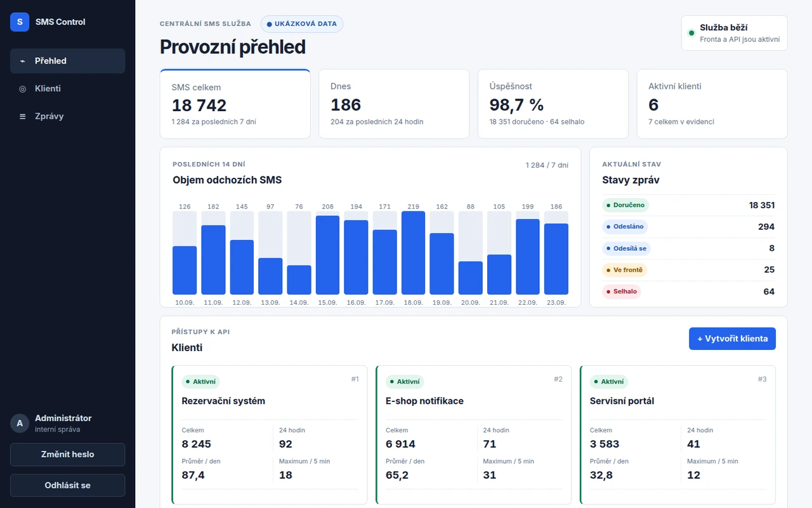Click the Stavy zpráv panel title
Screen dimensions: 812x508
coord(631,180)
